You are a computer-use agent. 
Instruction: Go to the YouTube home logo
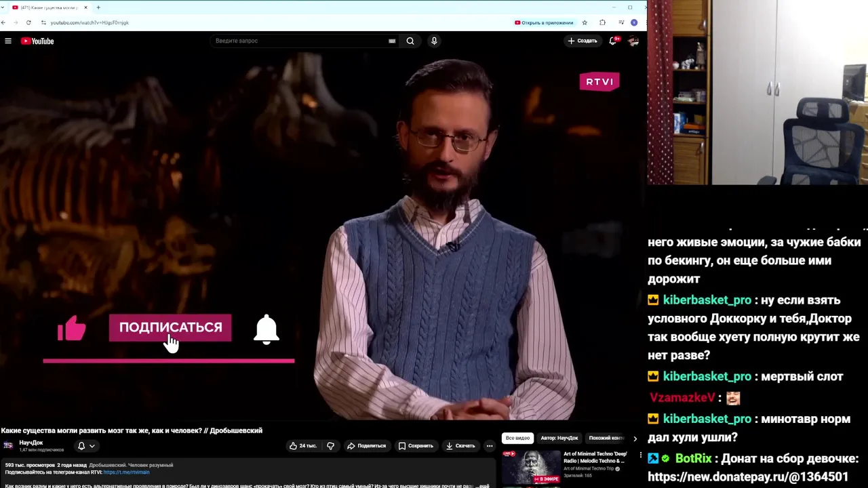(37, 41)
